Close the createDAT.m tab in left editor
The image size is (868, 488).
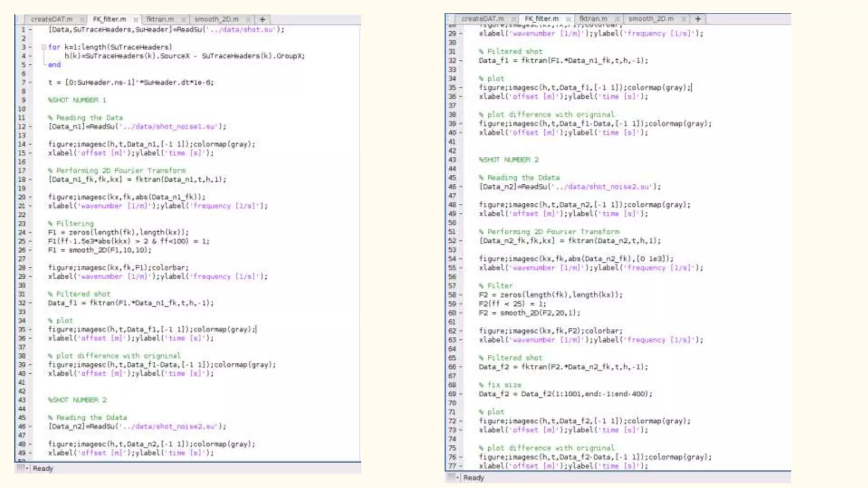82,19
